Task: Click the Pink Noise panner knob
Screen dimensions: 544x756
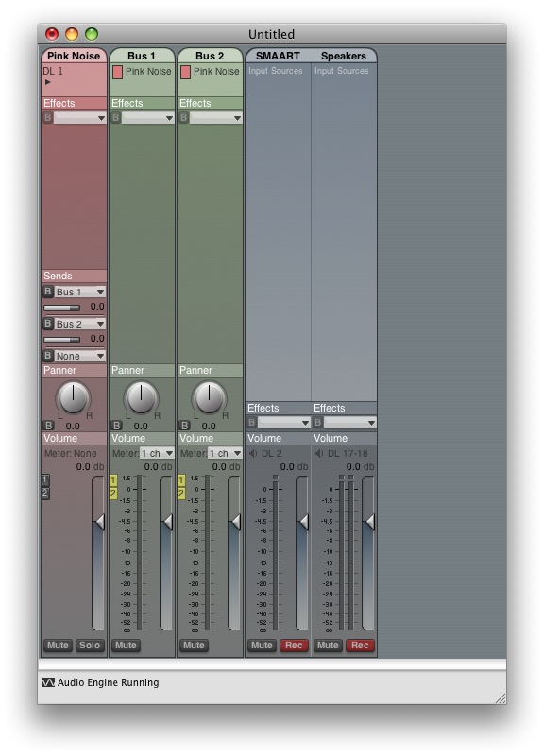Action: [74, 397]
